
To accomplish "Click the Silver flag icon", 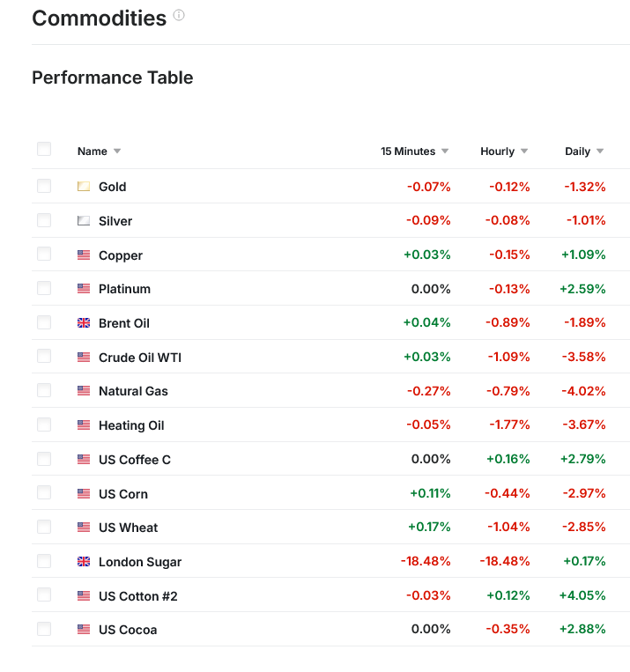I will (84, 221).
